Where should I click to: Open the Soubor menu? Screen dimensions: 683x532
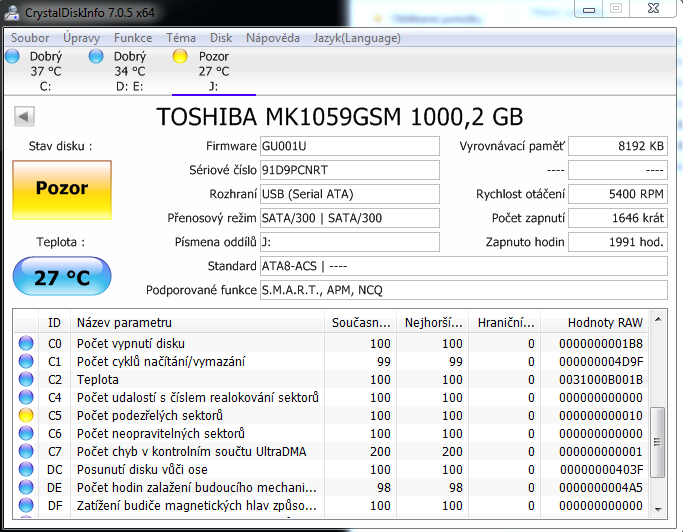click(30, 38)
